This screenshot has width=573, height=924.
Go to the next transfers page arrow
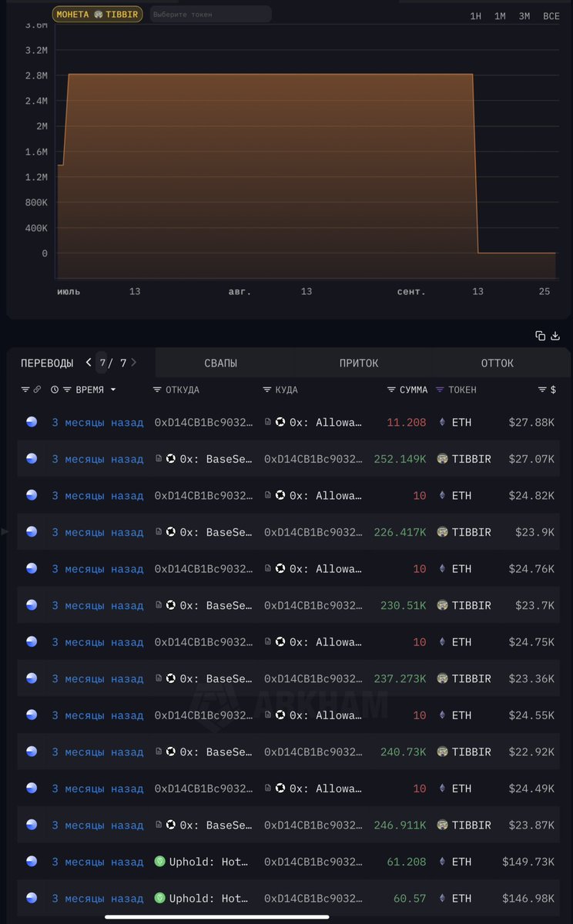[x=134, y=363]
